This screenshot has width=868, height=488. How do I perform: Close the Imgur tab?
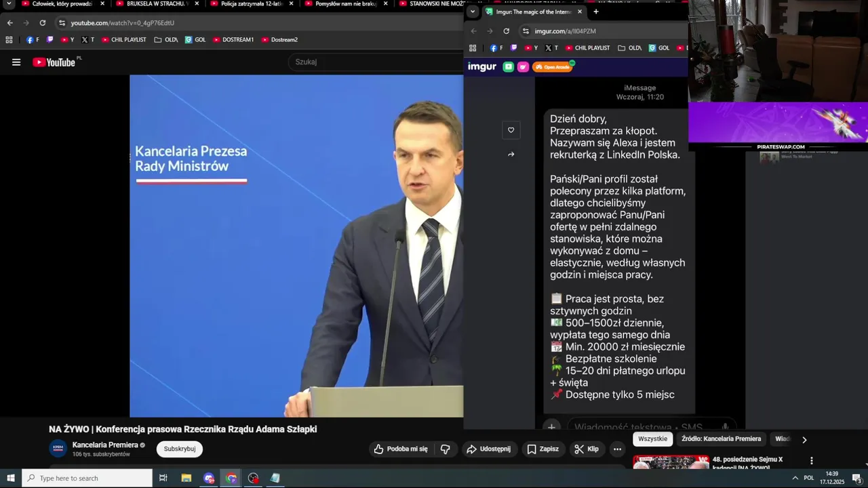point(580,12)
